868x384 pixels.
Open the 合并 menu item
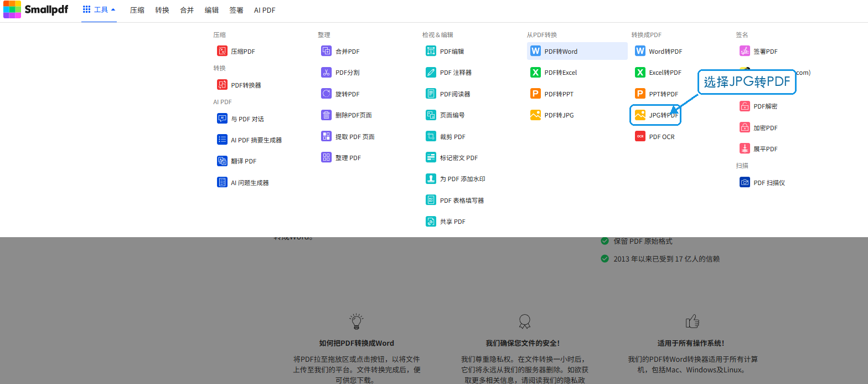click(x=187, y=10)
